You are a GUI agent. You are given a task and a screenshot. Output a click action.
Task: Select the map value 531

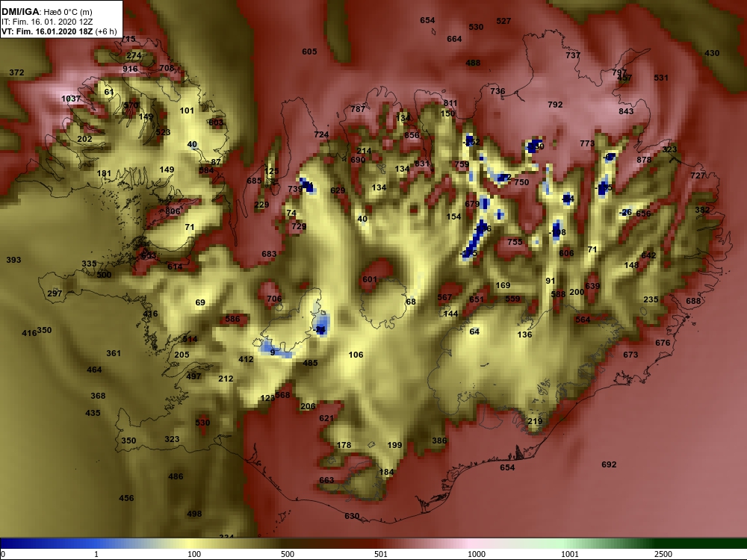pyautogui.click(x=661, y=78)
